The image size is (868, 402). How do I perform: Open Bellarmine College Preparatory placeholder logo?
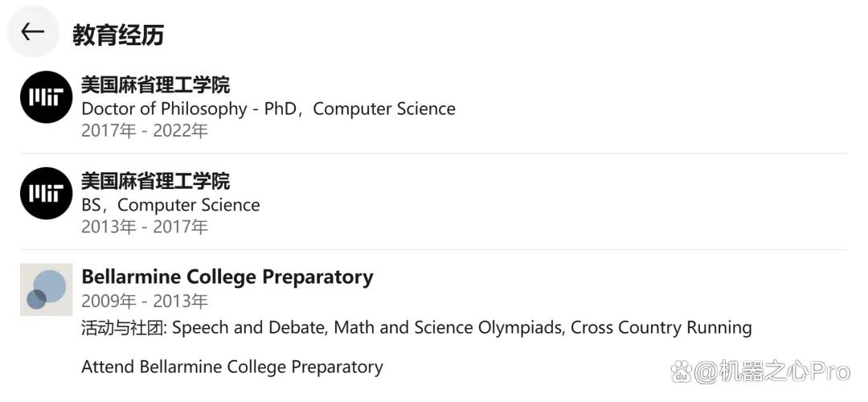tap(47, 289)
